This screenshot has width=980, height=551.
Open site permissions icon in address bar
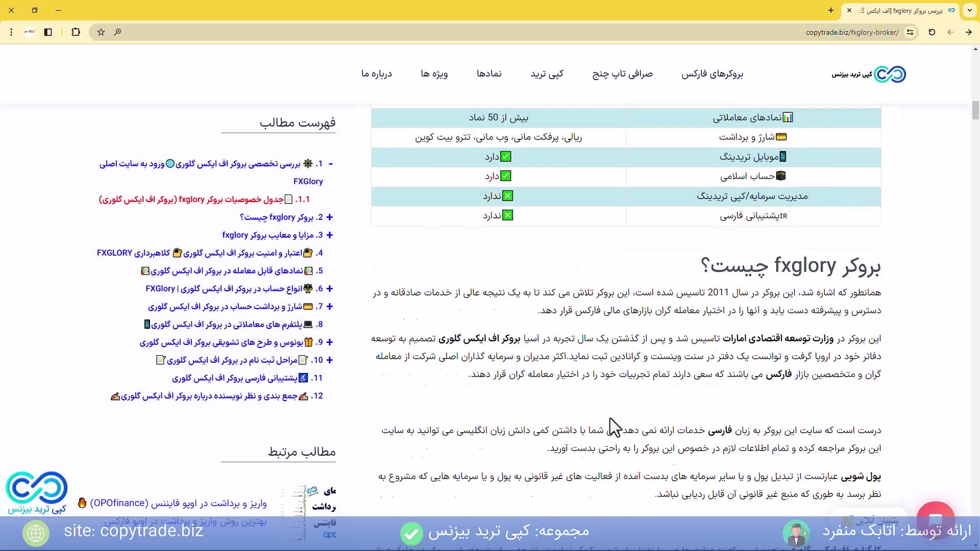[910, 32]
